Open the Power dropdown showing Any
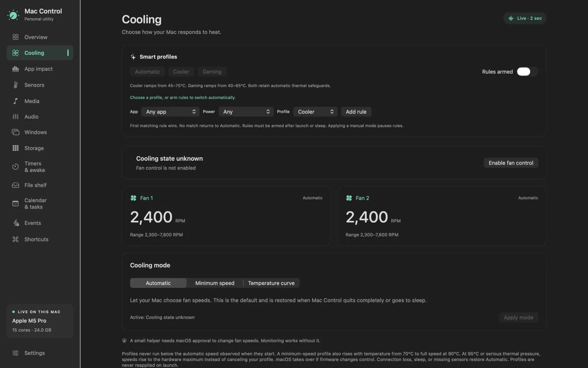 pos(246,112)
